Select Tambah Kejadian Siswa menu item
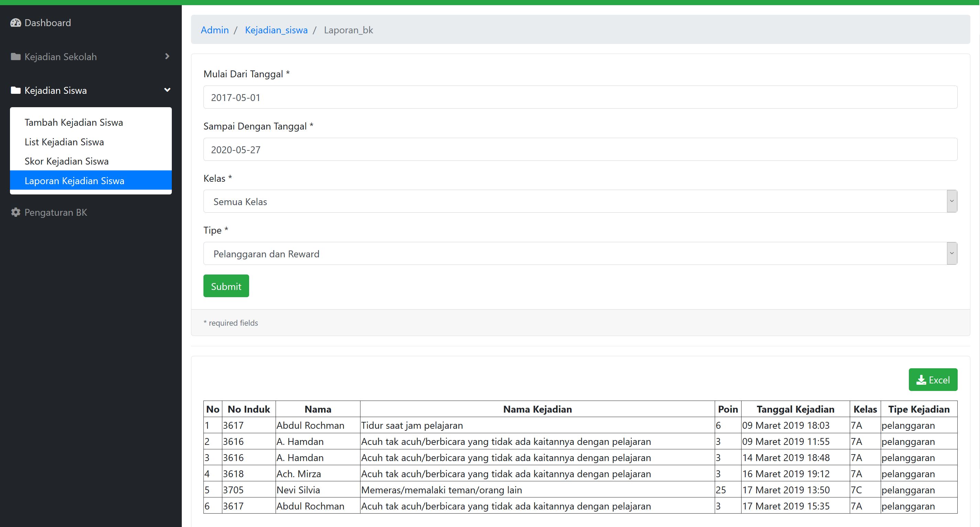The width and height of the screenshot is (980, 527). (x=91, y=122)
